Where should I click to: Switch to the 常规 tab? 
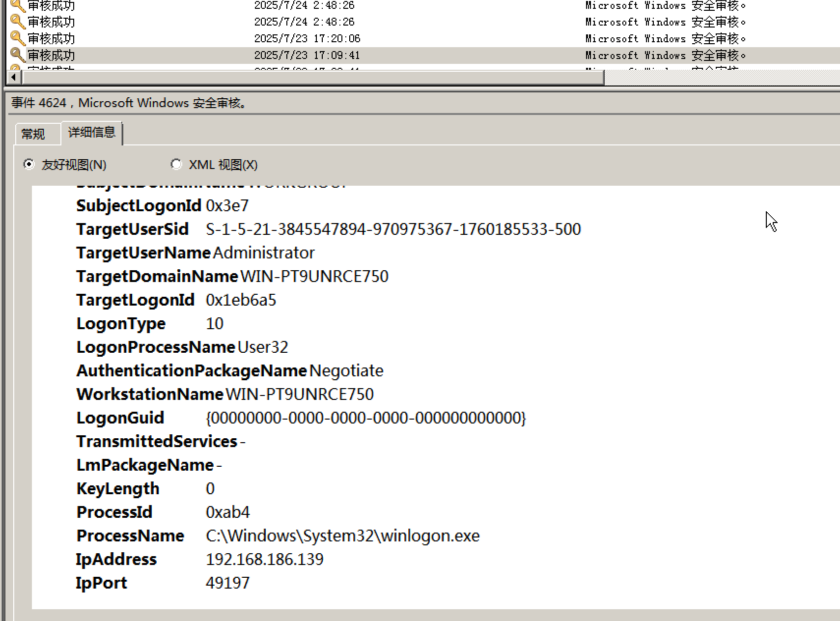coord(33,134)
